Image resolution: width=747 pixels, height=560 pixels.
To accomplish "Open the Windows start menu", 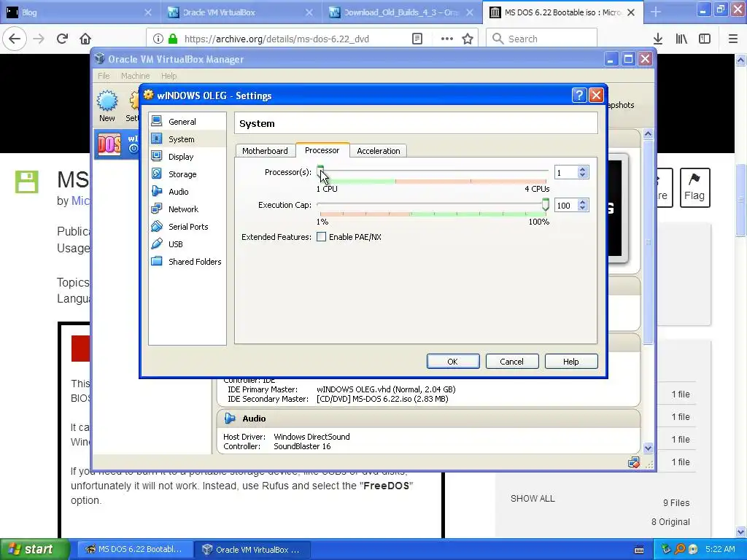I will click(x=35, y=549).
